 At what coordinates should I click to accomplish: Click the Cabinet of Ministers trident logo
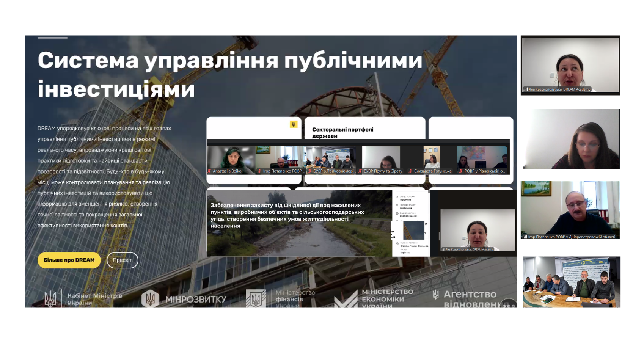click(x=50, y=299)
